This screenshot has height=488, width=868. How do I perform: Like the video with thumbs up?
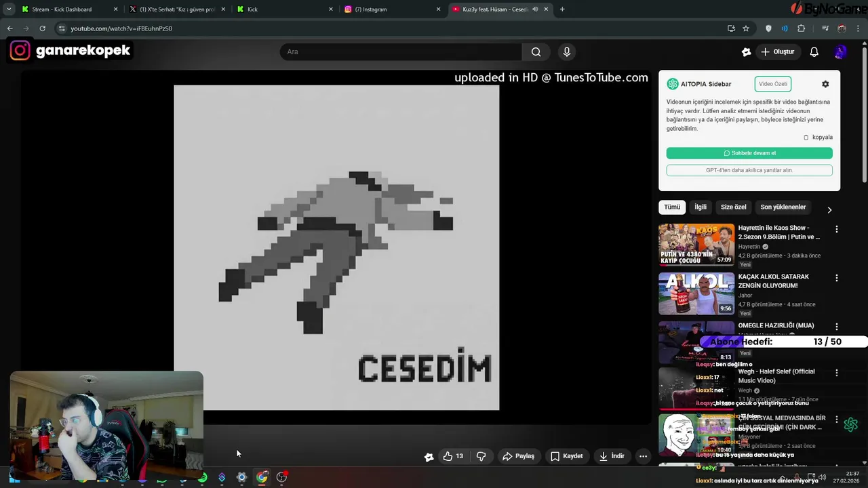453,456
